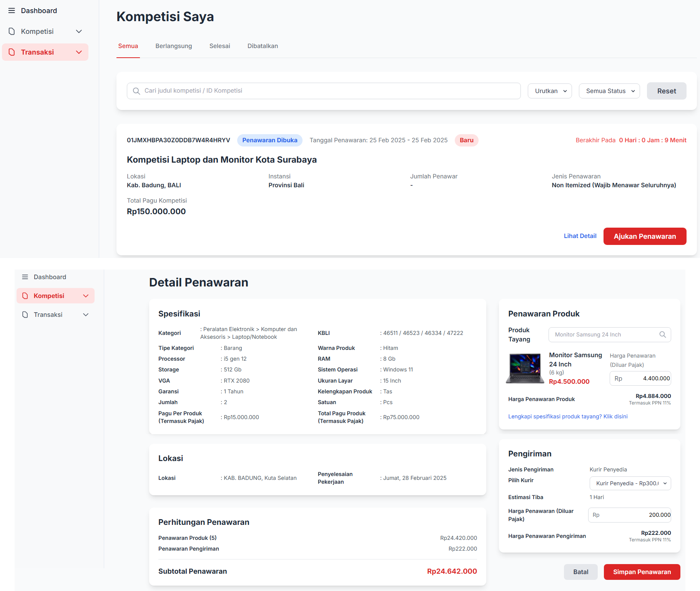Viewport: 700px width, 591px height.
Task: Click the hamburger icon beside the lower Dashboard
Action: pos(25,277)
